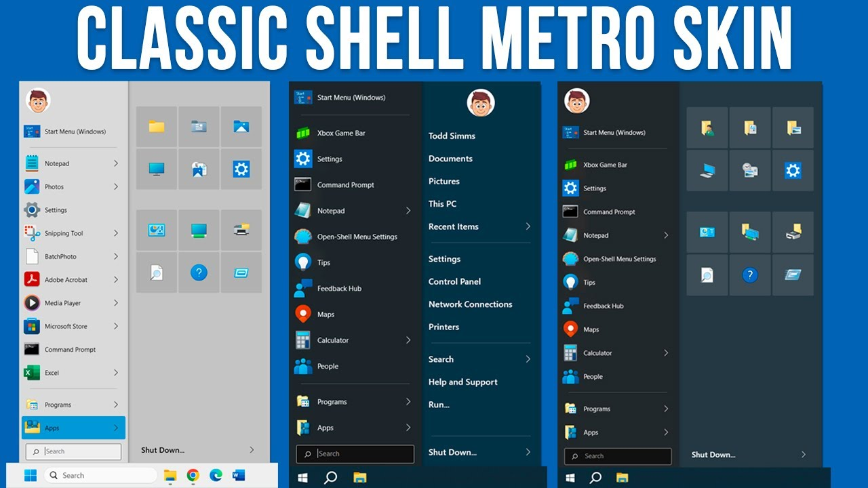Click the user avatar above Todd Simms
The image size is (868, 488).
click(481, 103)
